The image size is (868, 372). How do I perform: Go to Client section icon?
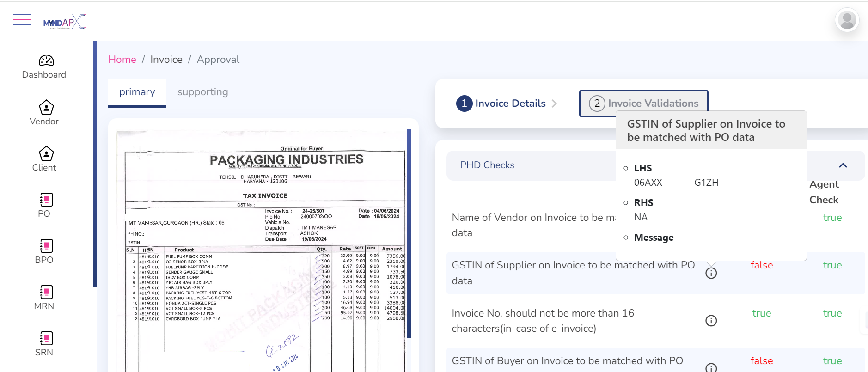46,153
